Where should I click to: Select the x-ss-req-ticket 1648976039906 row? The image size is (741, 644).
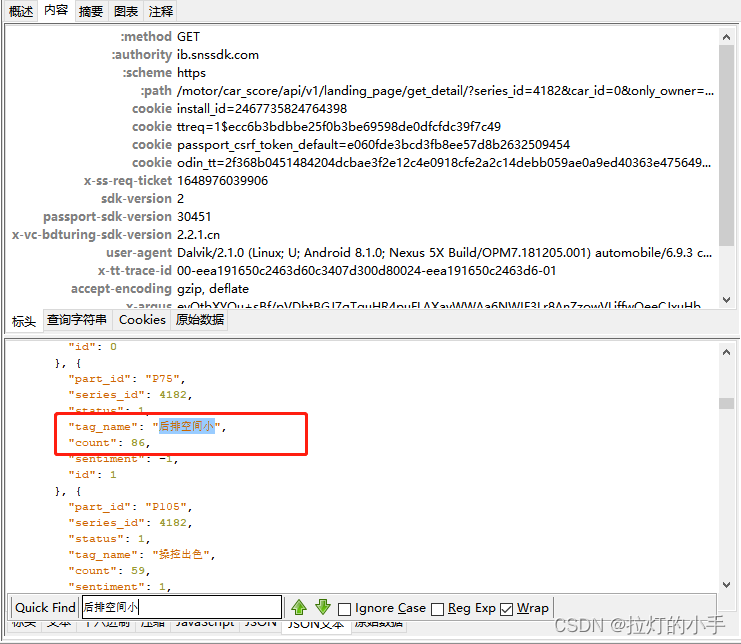tap(362, 180)
